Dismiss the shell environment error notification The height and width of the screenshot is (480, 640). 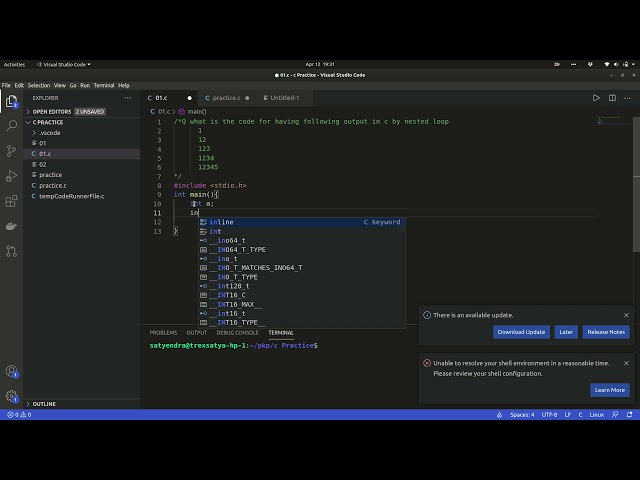click(x=626, y=363)
